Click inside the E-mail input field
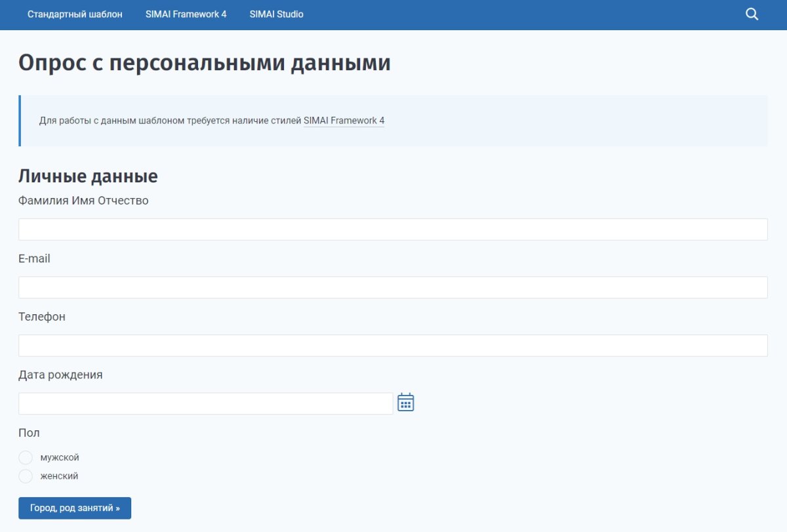This screenshot has width=787, height=532. click(x=393, y=287)
